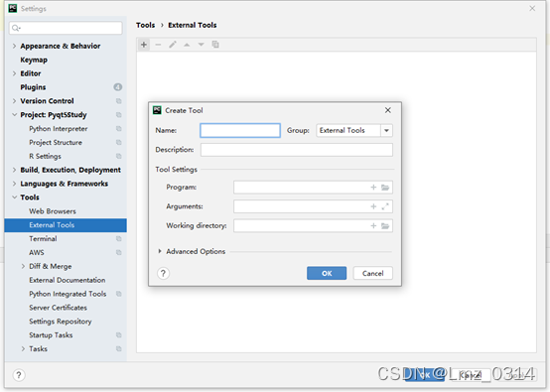Expand Diff & Merge node

point(23,266)
